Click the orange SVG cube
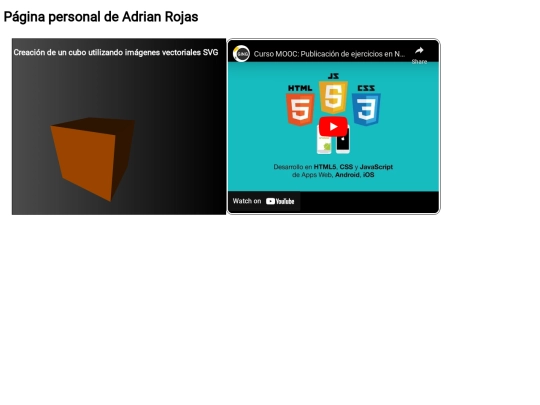This screenshot has height=405, width=540. click(93, 159)
